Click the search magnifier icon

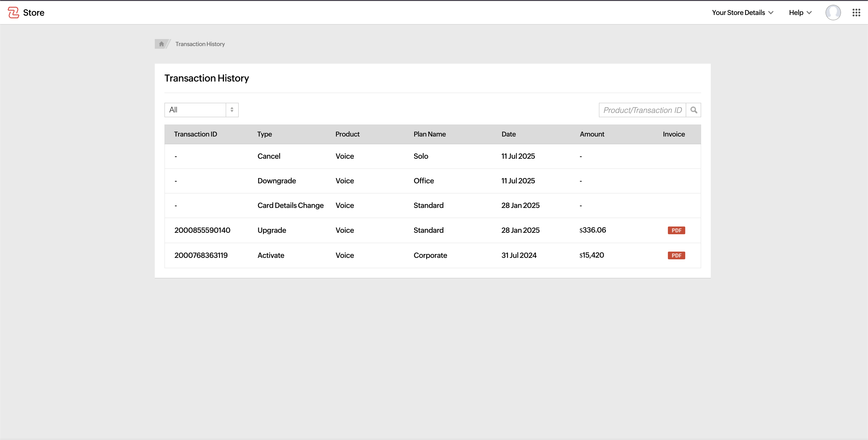click(x=693, y=110)
